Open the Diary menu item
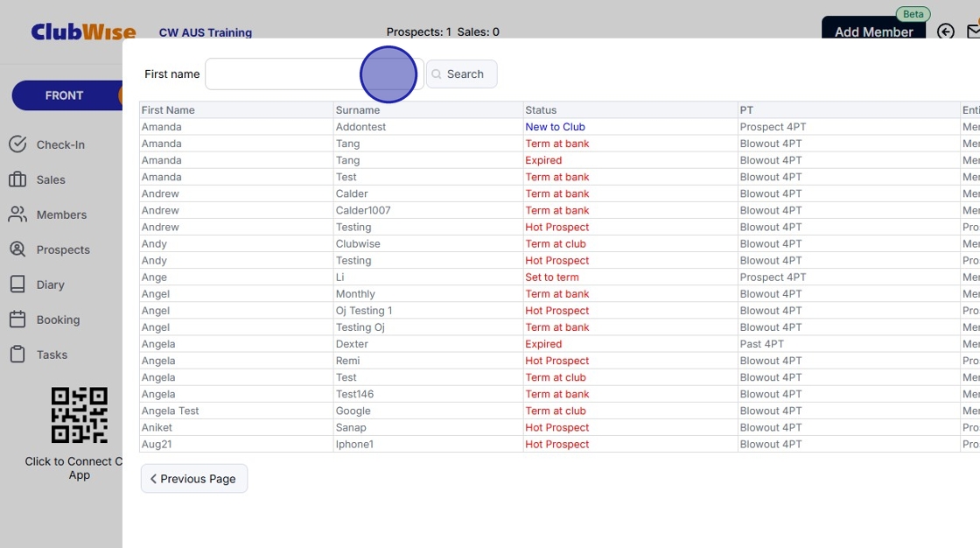The width and height of the screenshot is (980, 548). click(x=50, y=285)
